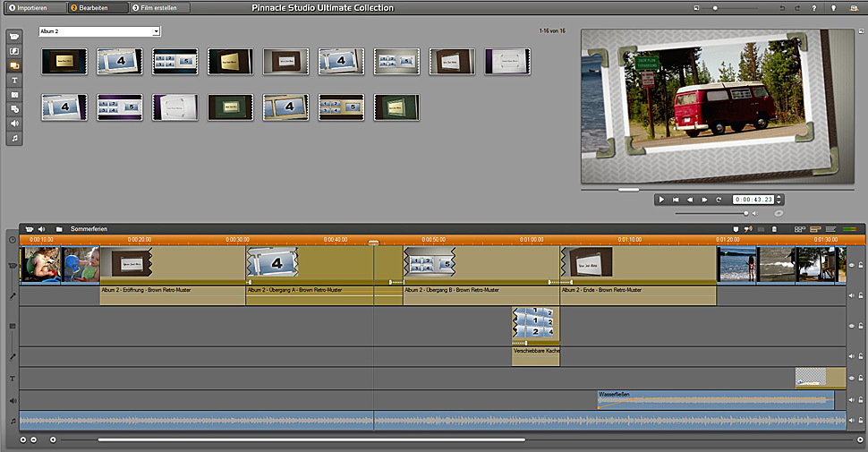Click the razor split clip icon
The image size is (868, 452).
748,229
